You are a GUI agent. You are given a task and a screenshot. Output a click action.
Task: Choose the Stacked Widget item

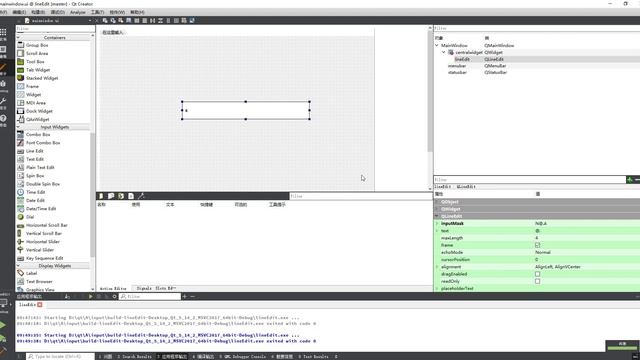(x=38, y=78)
